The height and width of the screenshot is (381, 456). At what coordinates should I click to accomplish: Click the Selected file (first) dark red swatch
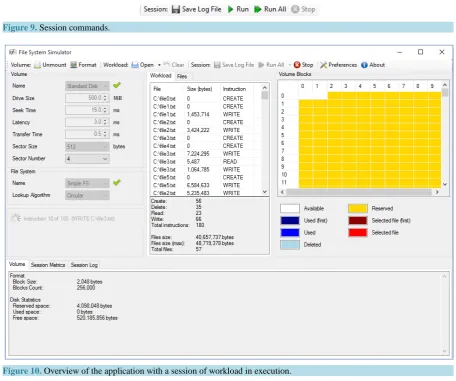[x=358, y=220]
